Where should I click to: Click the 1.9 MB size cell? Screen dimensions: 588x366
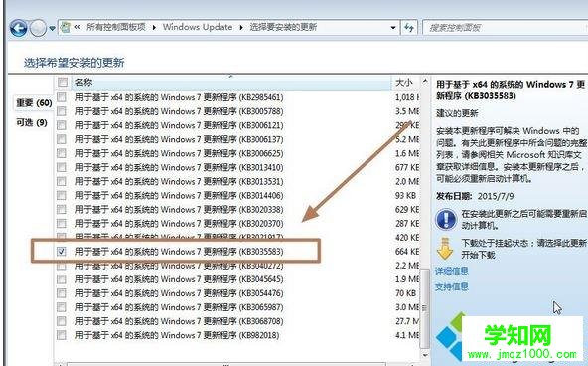coord(407,279)
